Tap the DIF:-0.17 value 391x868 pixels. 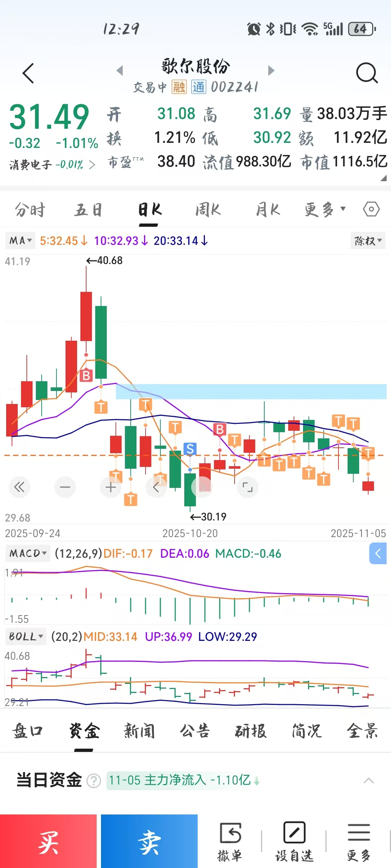tap(128, 553)
